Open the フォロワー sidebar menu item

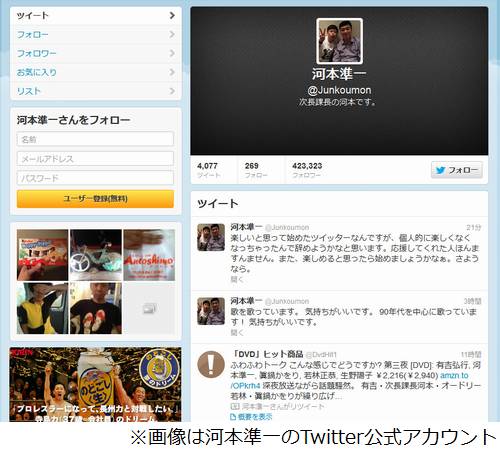coord(96,53)
